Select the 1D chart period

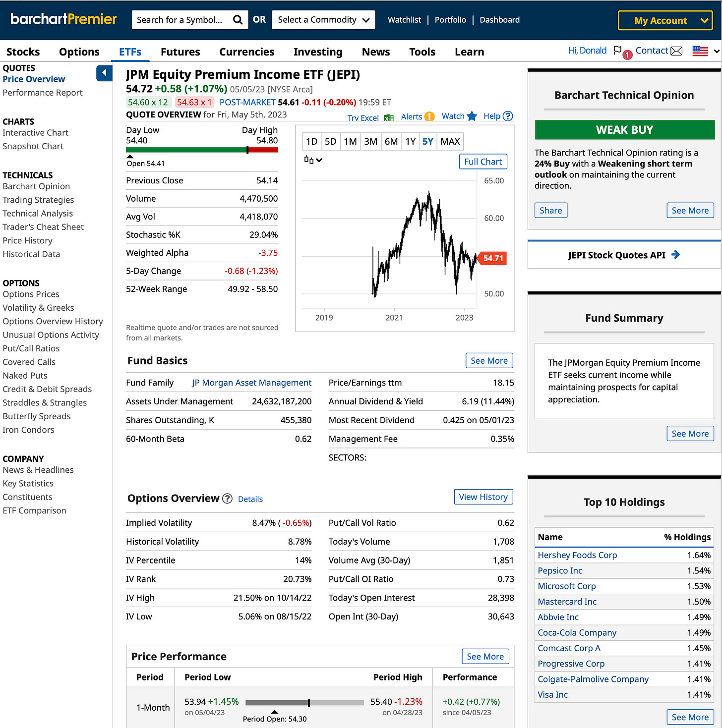312,141
